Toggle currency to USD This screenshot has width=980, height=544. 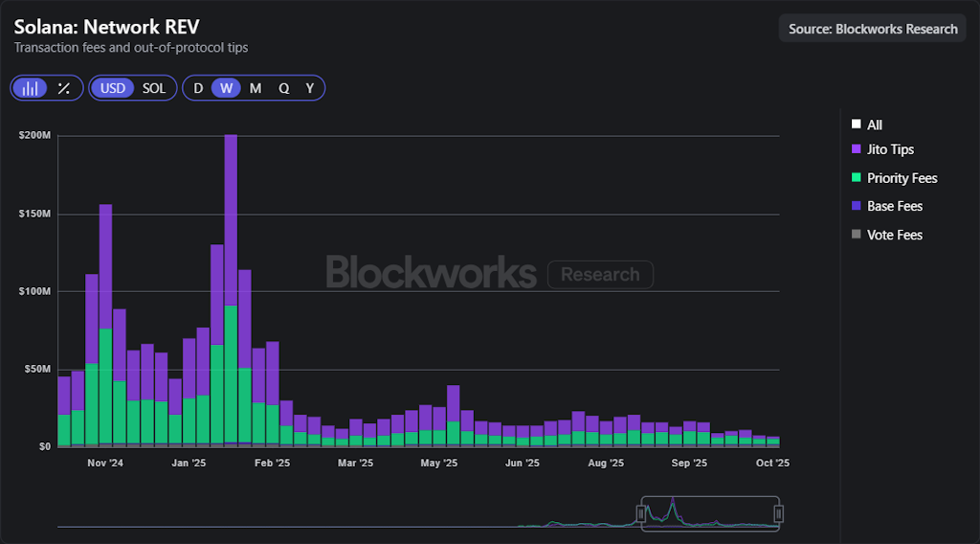coord(113,88)
